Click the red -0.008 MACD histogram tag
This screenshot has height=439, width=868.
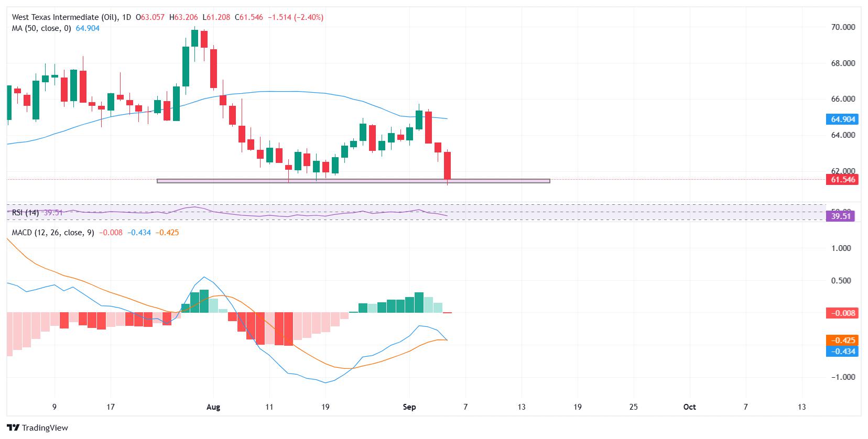[843, 313]
